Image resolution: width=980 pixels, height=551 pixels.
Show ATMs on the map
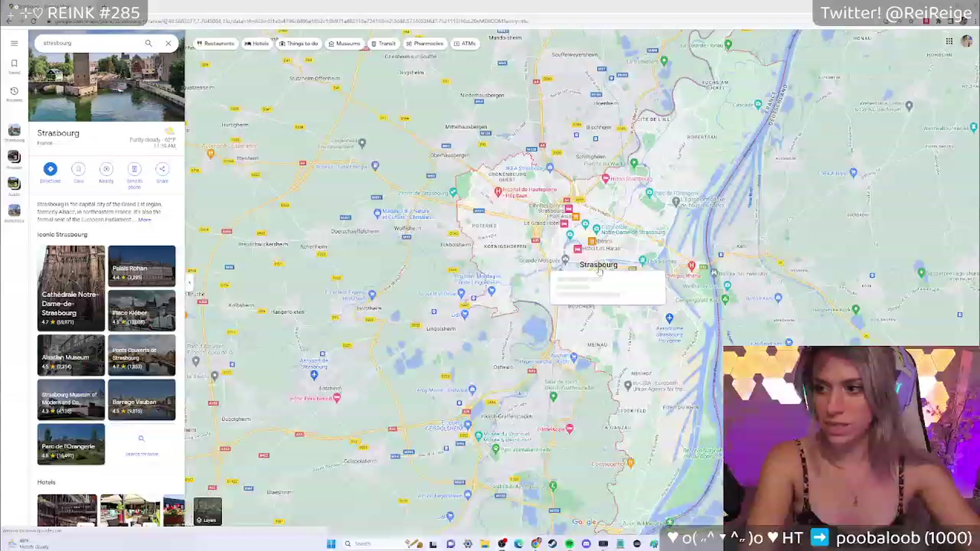click(465, 44)
